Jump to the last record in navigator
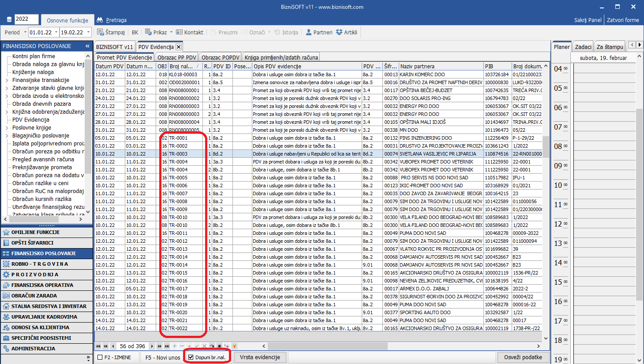Screen dimensions: 644x364 coord(166,346)
